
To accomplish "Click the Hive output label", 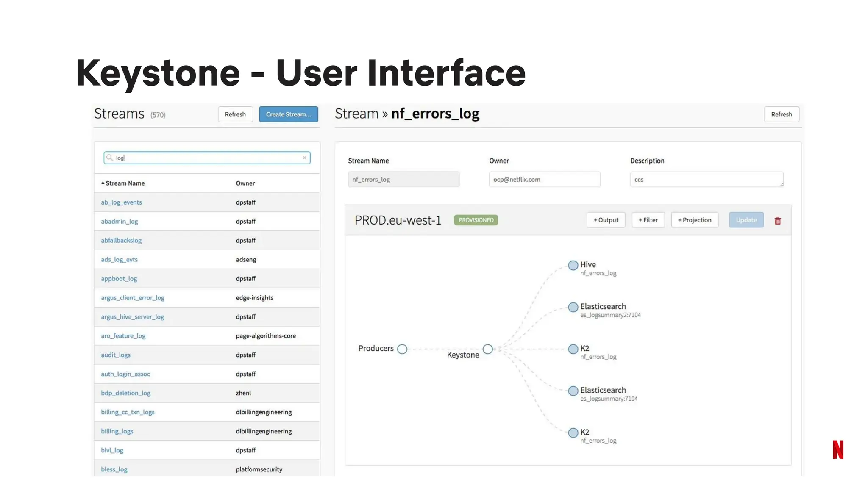I will 588,264.
